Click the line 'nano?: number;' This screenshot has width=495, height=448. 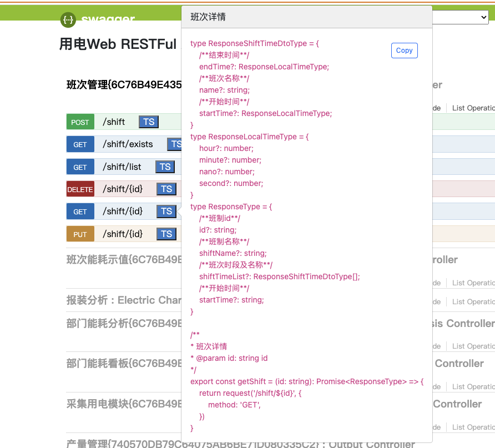(x=227, y=172)
